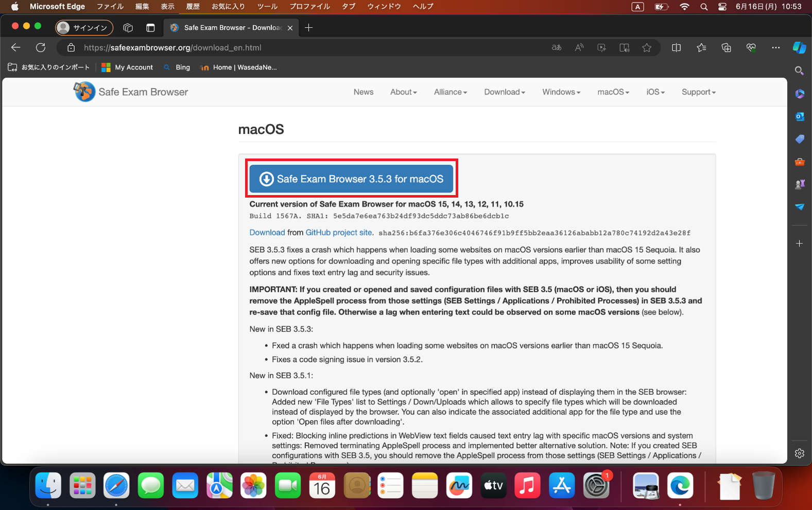Open Safari from the Dock
812x510 pixels.
point(116,486)
